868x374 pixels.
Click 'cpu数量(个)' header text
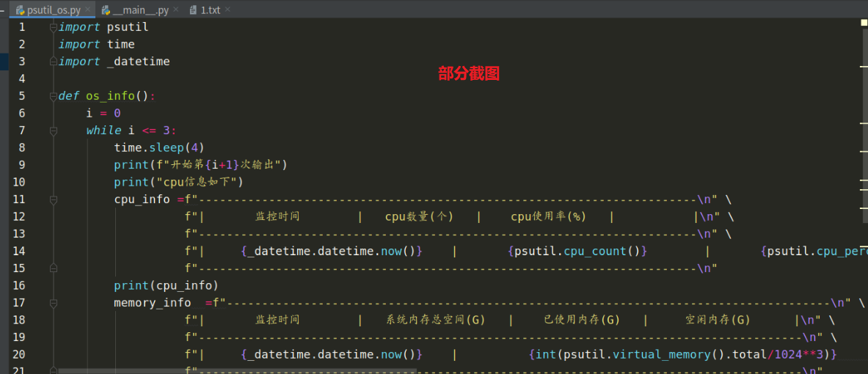[420, 216]
